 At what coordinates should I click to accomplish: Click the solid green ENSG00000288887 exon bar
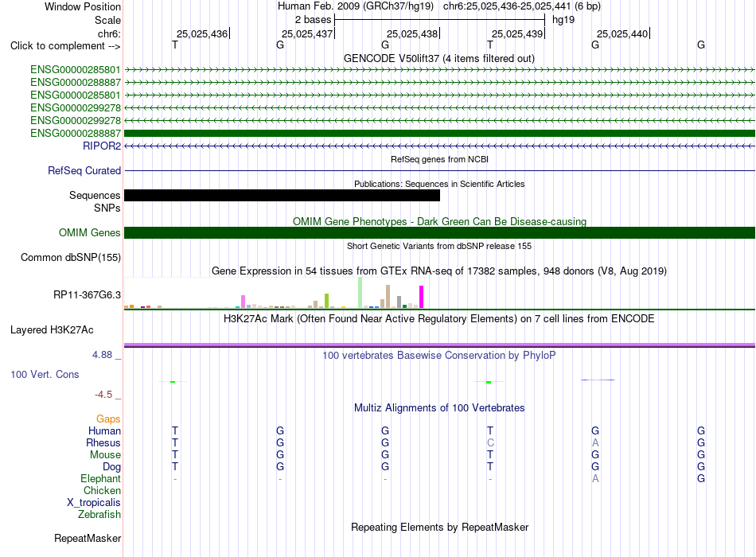click(x=439, y=133)
